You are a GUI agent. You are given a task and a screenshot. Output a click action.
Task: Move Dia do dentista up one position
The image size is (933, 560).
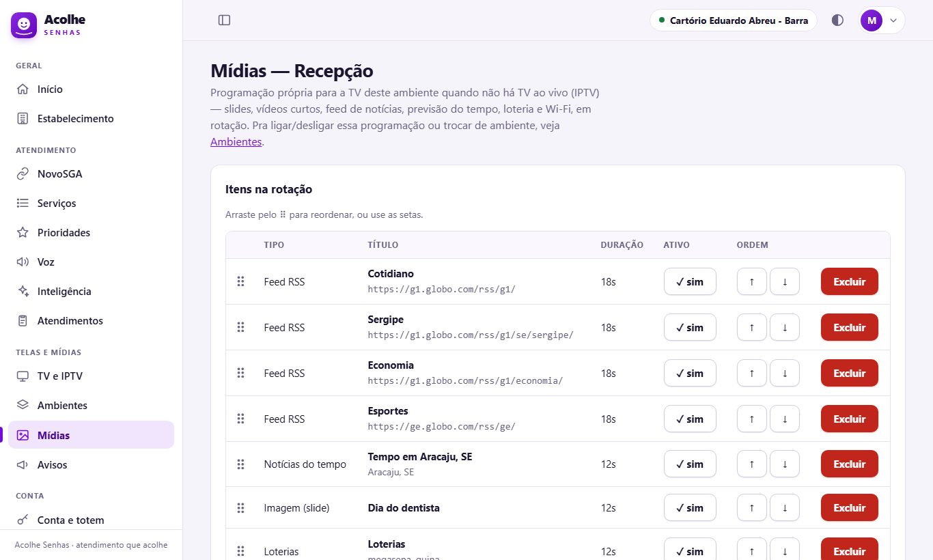tap(752, 507)
